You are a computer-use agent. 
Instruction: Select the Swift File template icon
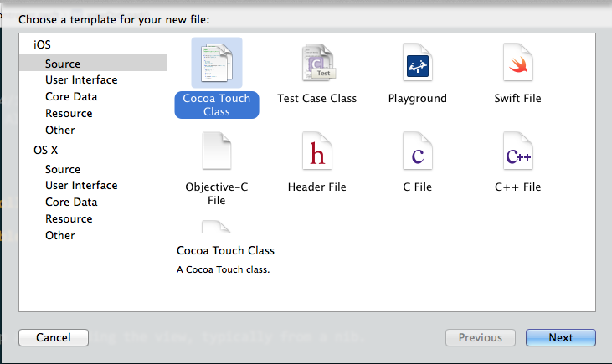[517, 63]
